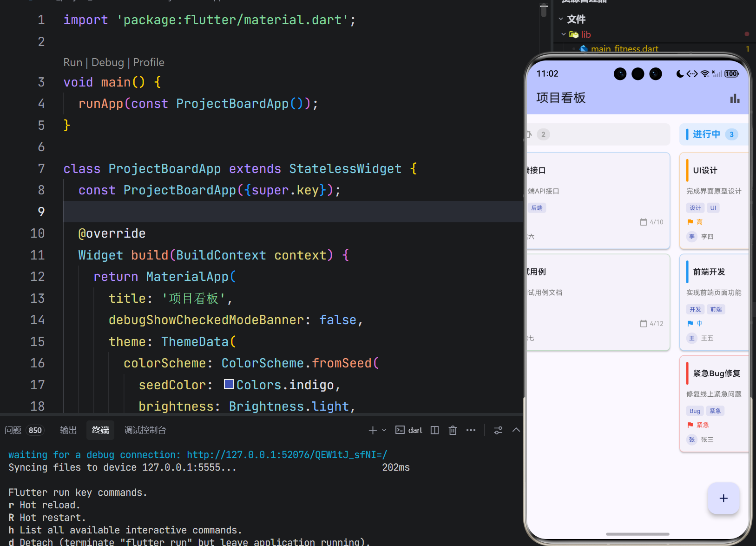Switch to the 输出 tab
The height and width of the screenshot is (546, 756).
pos(68,430)
